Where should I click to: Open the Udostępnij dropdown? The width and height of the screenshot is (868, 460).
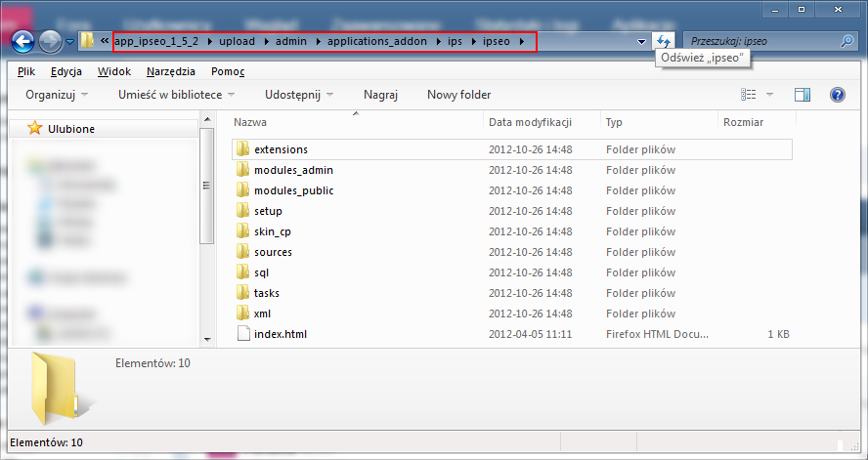click(299, 95)
